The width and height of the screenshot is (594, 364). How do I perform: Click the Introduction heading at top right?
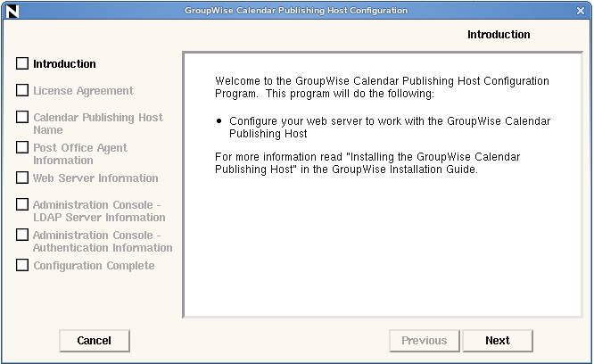coord(499,35)
